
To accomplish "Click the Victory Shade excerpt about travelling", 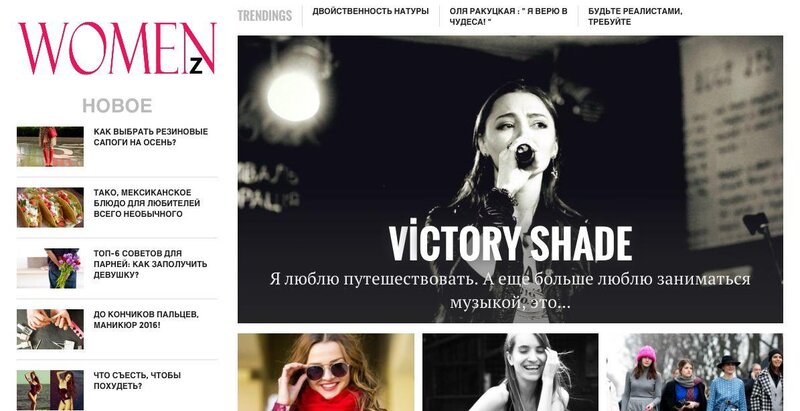I will pos(510,291).
